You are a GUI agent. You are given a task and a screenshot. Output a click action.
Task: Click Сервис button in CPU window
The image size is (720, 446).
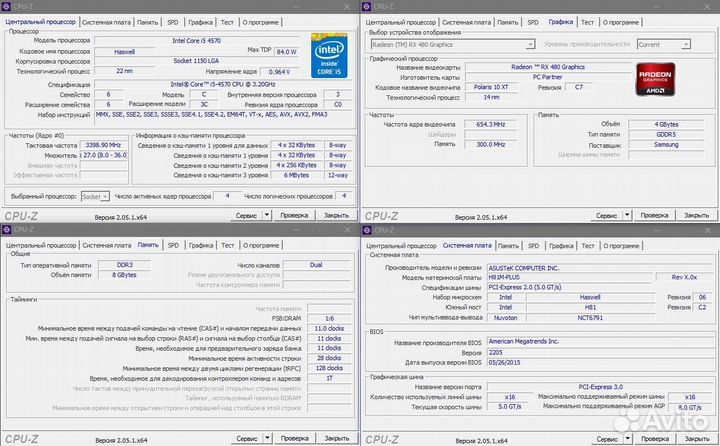[x=246, y=215]
